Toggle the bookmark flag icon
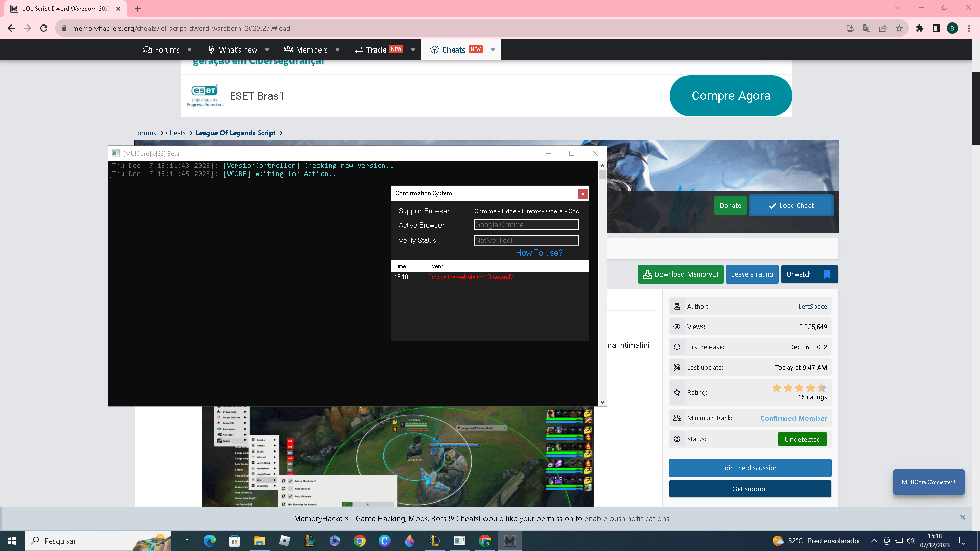This screenshot has width=980, height=551. tap(827, 274)
